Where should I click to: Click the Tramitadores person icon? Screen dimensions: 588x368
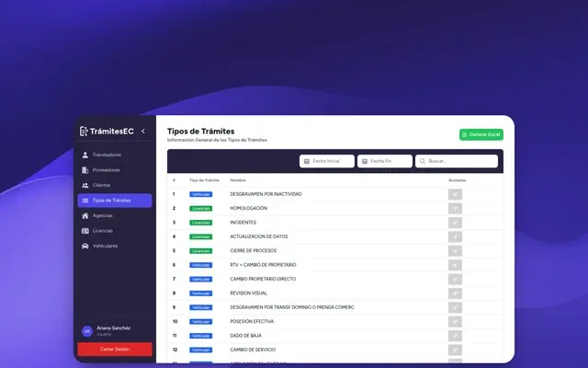pyautogui.click(x=85, y=155)
